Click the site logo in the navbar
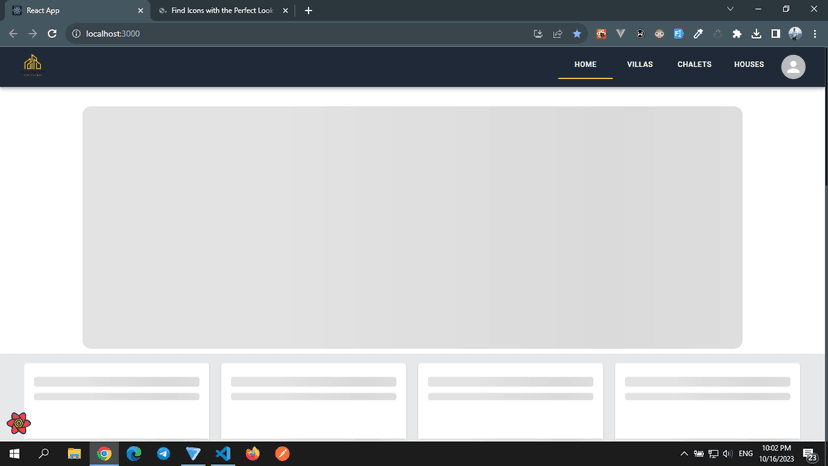Image resolution: width=828 pixels, height=466 pixels. [33, 65]
